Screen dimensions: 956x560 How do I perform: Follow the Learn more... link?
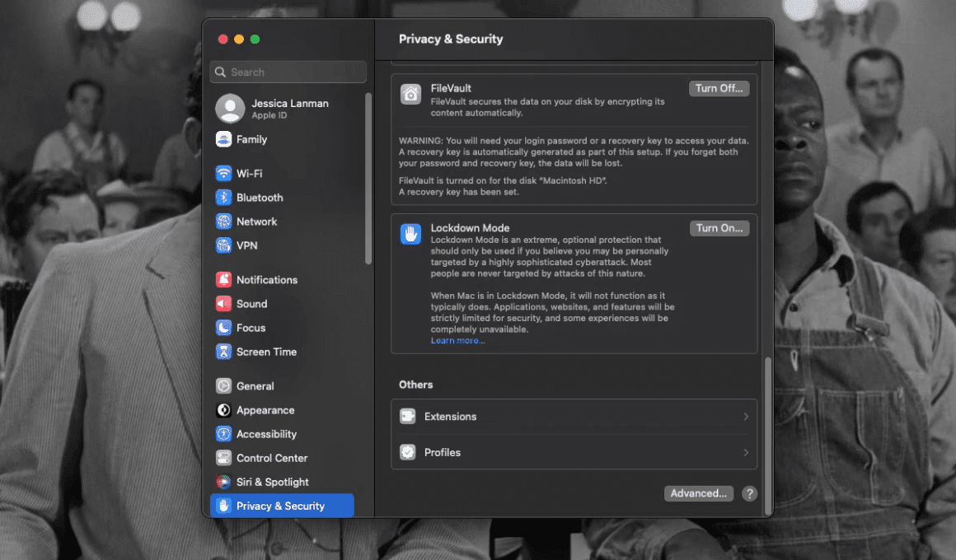458,341
